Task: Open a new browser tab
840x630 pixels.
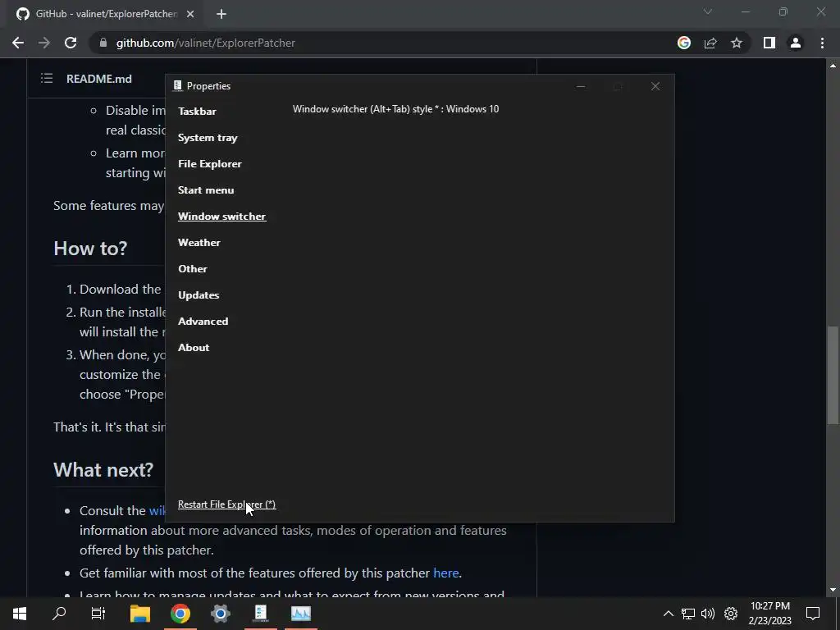Action: [221, 14]
